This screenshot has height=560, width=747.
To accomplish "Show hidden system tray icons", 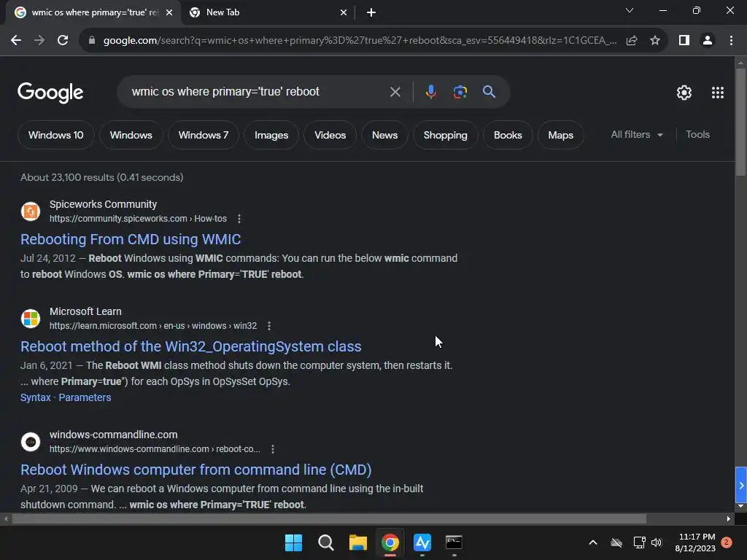I will 593,542.
